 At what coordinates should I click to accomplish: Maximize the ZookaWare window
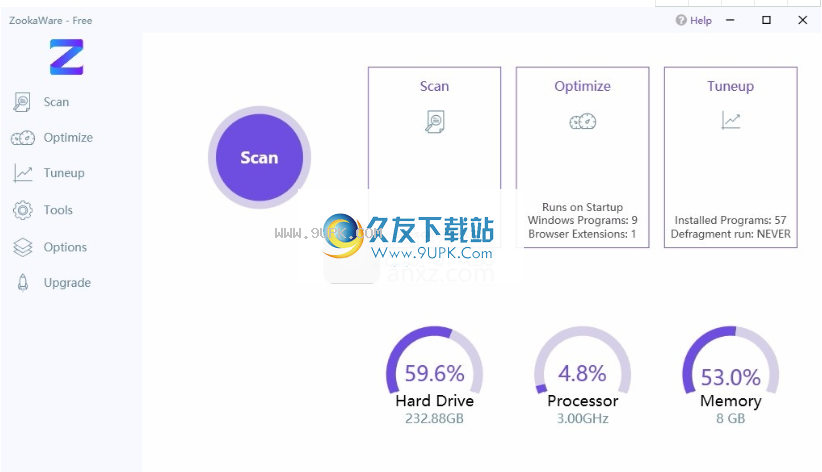coord(766,20)
